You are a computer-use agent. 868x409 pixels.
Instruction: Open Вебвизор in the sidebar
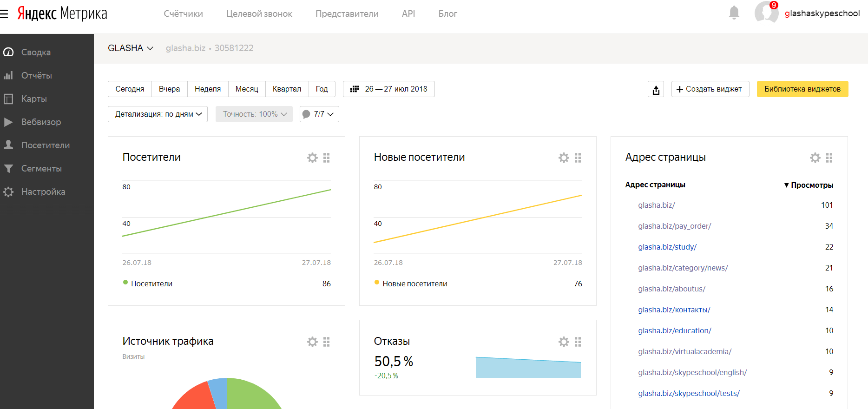coord(41,122)
